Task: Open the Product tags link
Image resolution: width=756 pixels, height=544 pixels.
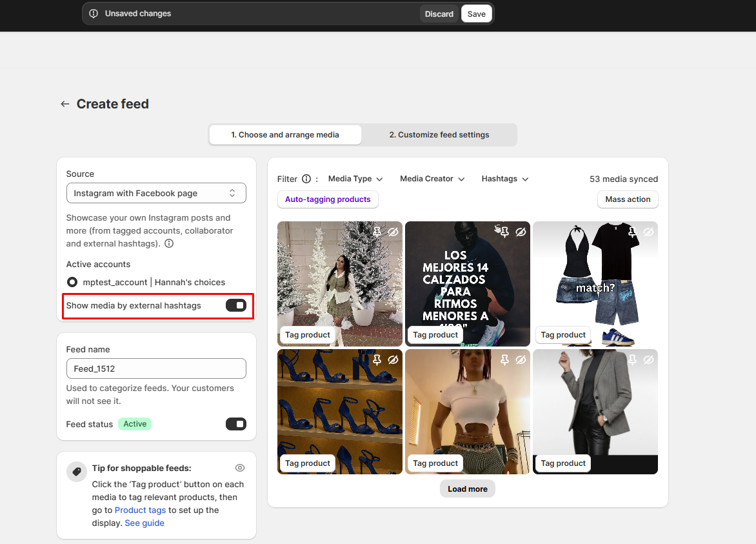Action: (140, 510)
